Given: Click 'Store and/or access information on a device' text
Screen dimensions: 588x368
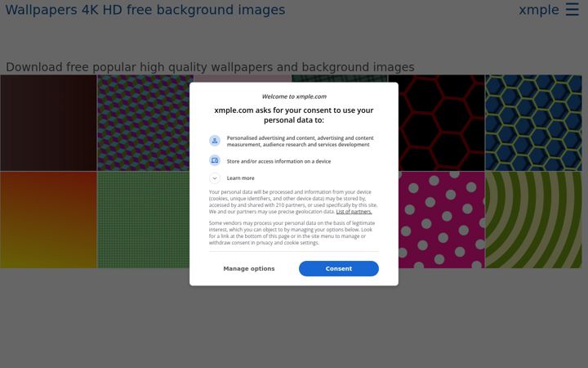Looking at the screenshot, I should (x=278, y=161).
